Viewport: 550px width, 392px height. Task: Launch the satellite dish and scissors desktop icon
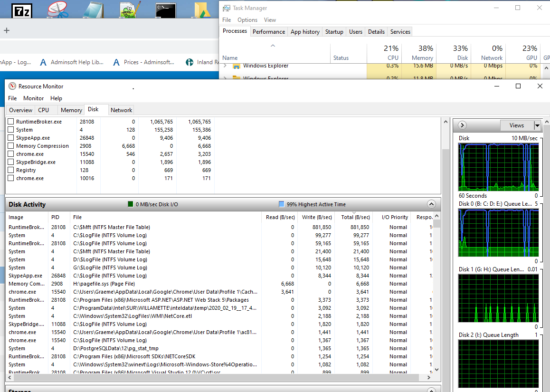(58, 10)
